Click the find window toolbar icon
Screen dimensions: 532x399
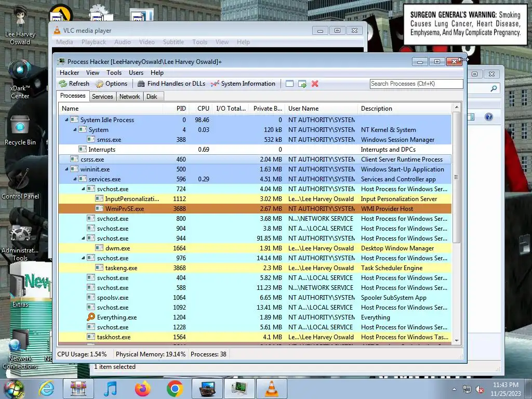[289, 84]
